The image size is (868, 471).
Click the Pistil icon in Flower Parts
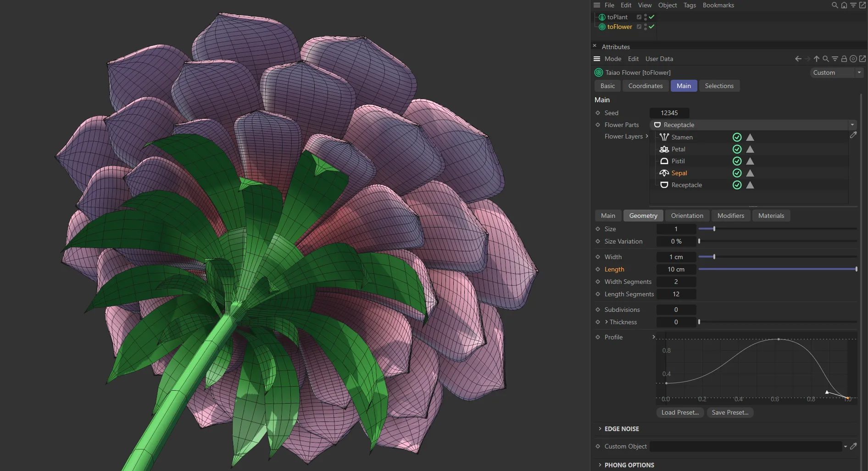point(664,161)
